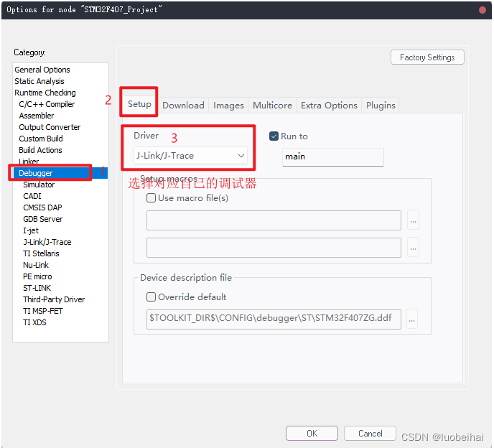Browse for second macro file
The image size is (494, 448).
[x=412, y=248]
